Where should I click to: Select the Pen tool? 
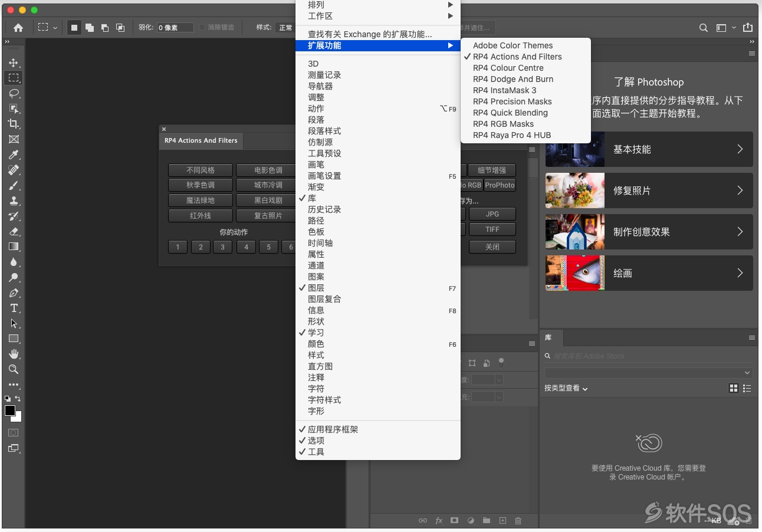coord(14,293)
